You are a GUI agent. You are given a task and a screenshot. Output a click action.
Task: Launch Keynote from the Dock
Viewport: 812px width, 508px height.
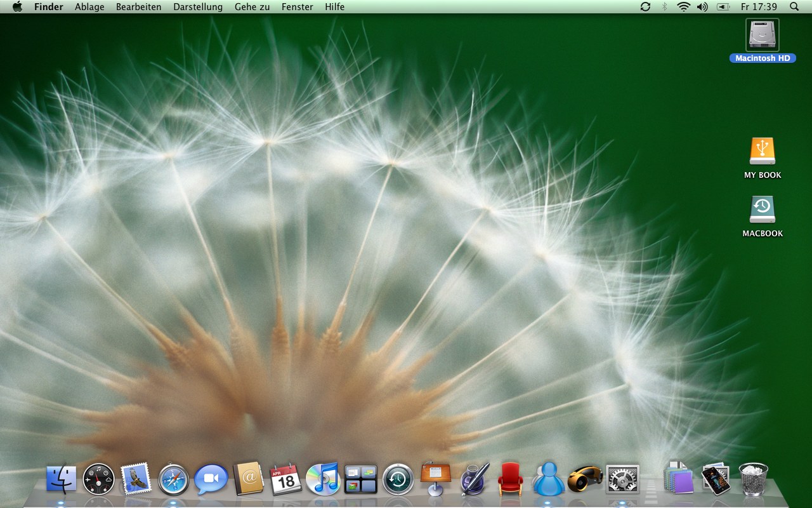[x=436, y=479]
